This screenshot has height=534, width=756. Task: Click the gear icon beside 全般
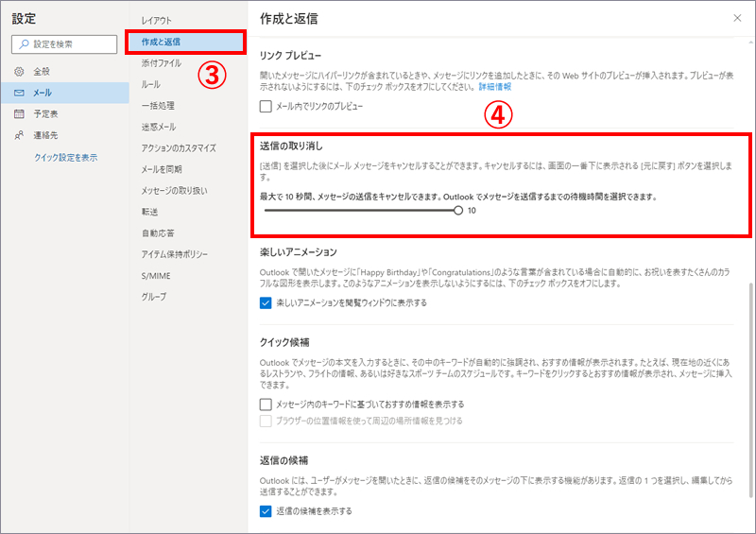click(19, 71)
